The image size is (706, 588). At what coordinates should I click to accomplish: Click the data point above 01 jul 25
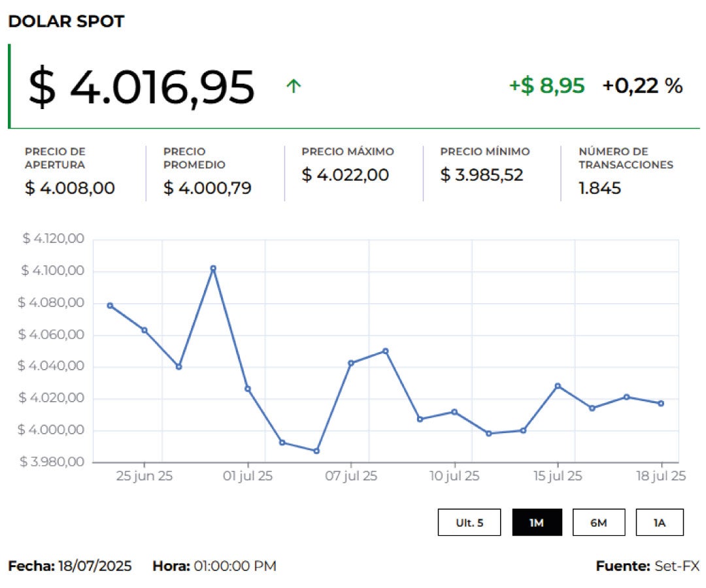point(248,389)
